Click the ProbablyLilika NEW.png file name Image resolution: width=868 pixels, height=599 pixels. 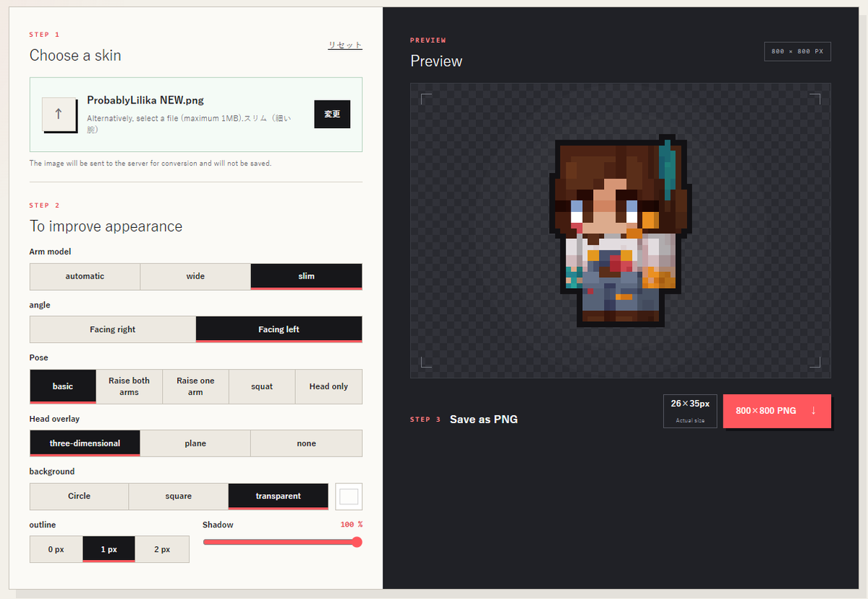point(145,101)
